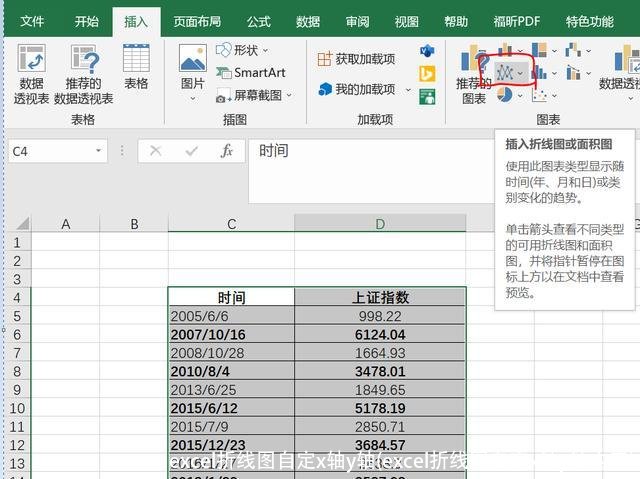Expand the statistic chart dropdown arrow
This screenshot has height=479, width=640.
[x=554, y=73]
